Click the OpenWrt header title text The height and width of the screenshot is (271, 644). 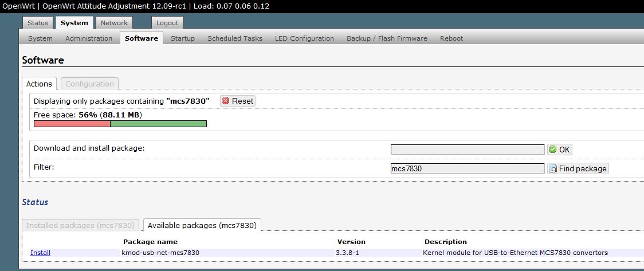(x=136, y=6)
